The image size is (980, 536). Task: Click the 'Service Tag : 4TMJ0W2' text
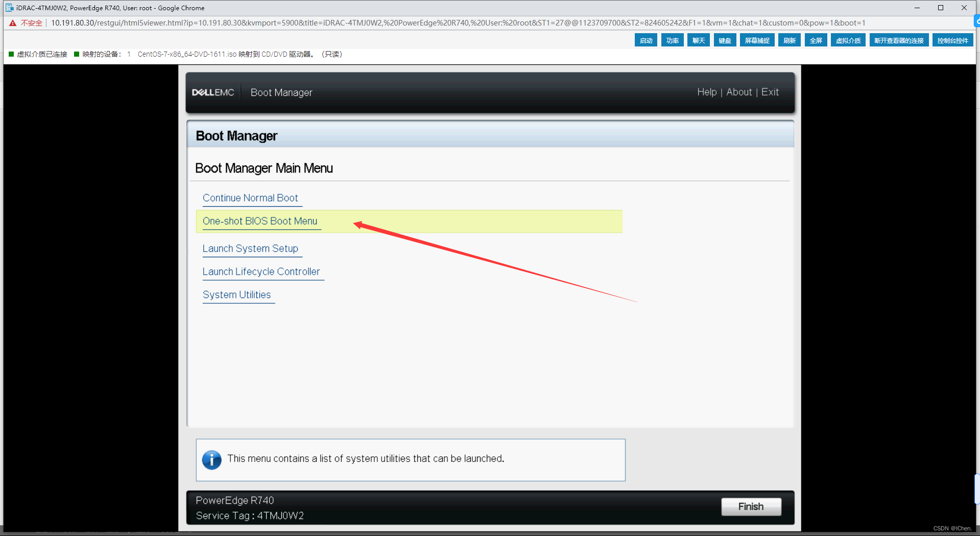coord(250,516)
